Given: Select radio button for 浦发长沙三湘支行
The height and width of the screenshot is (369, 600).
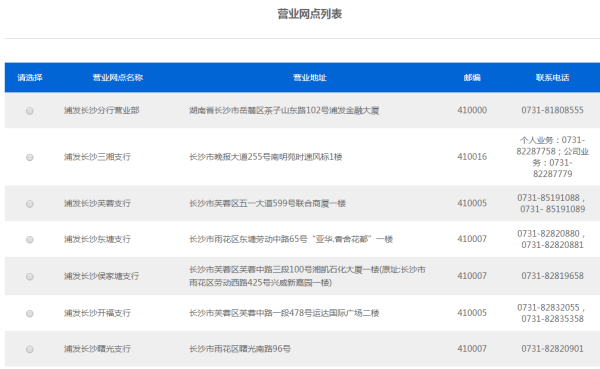Looking at the screenshot, I should pyautogui.click(x=29, y=157).
